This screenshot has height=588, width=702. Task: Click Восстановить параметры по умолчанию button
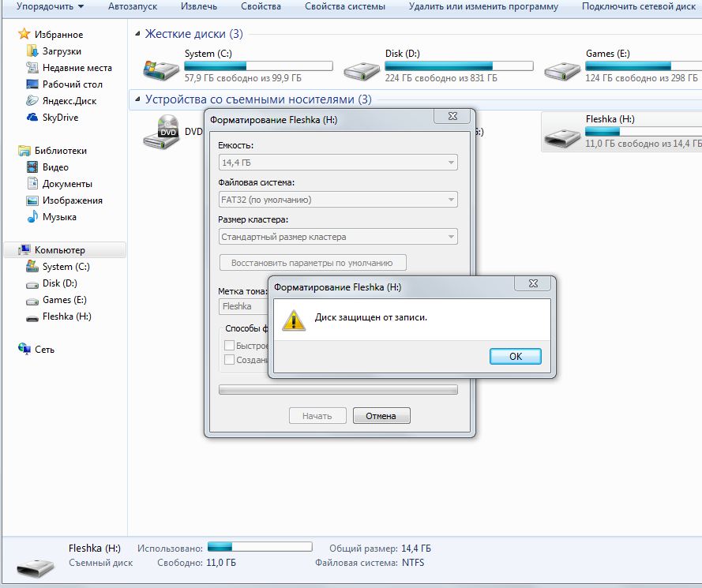coord(313,263)
